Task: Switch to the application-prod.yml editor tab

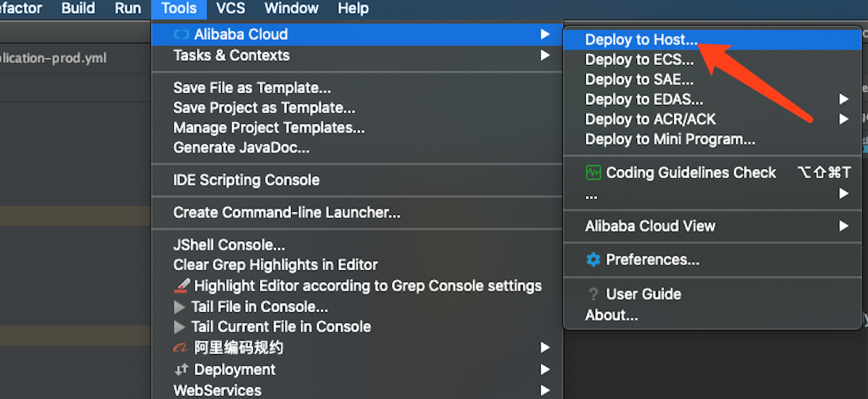Action: pos(53,58)
